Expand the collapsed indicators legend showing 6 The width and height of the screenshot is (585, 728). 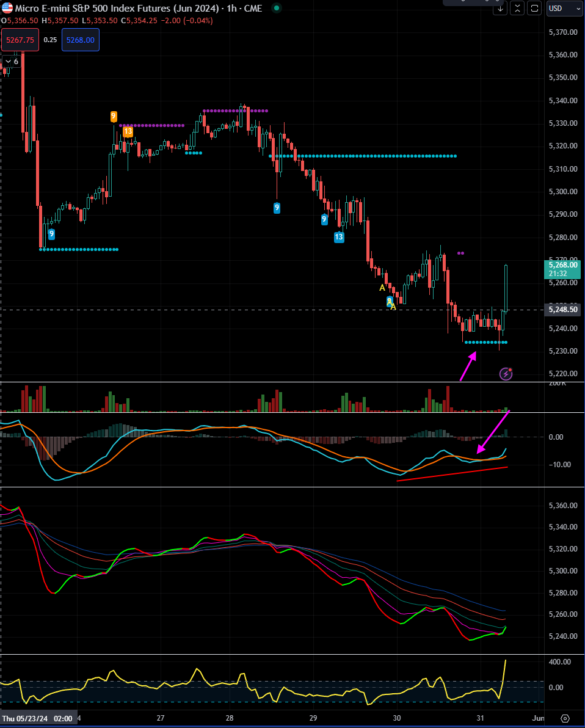point(12,61)
